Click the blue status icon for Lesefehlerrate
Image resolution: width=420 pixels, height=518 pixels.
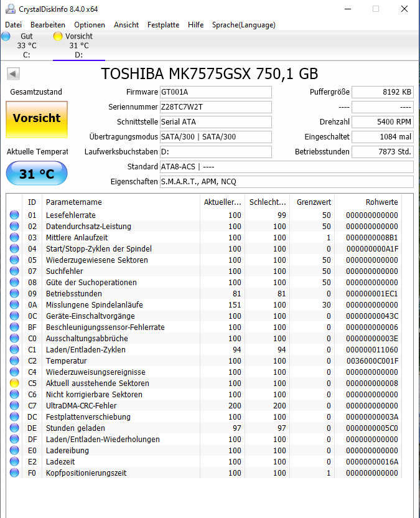click(14, 215)
